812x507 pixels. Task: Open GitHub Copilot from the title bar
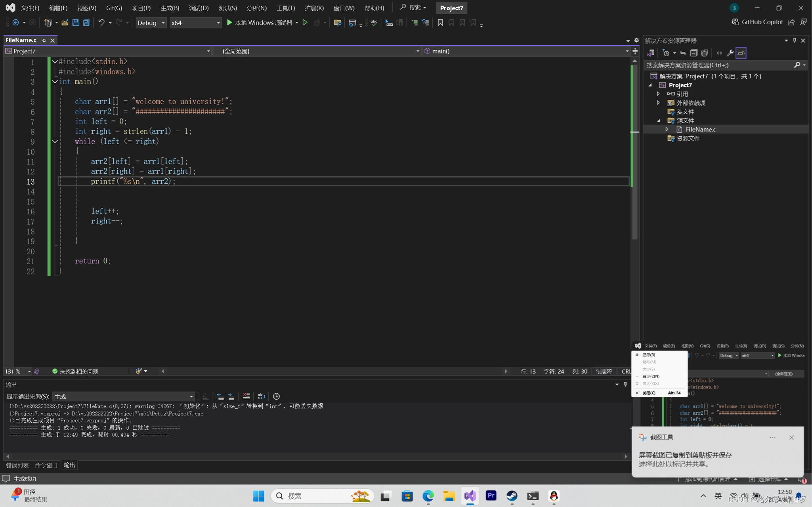757,22
